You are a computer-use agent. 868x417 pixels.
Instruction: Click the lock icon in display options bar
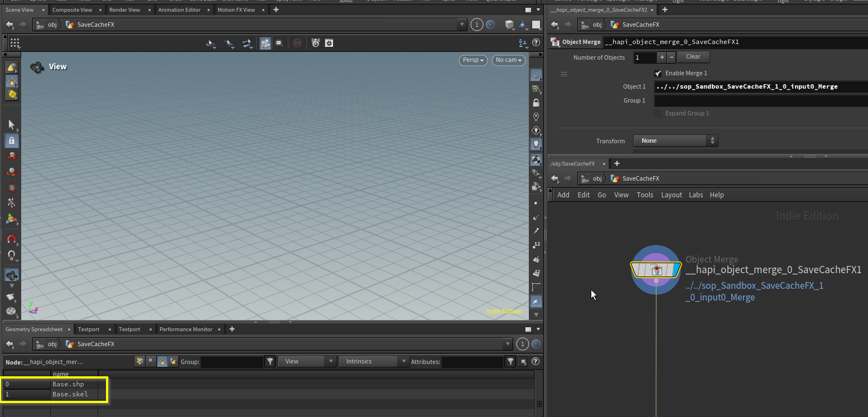[536, 103]
